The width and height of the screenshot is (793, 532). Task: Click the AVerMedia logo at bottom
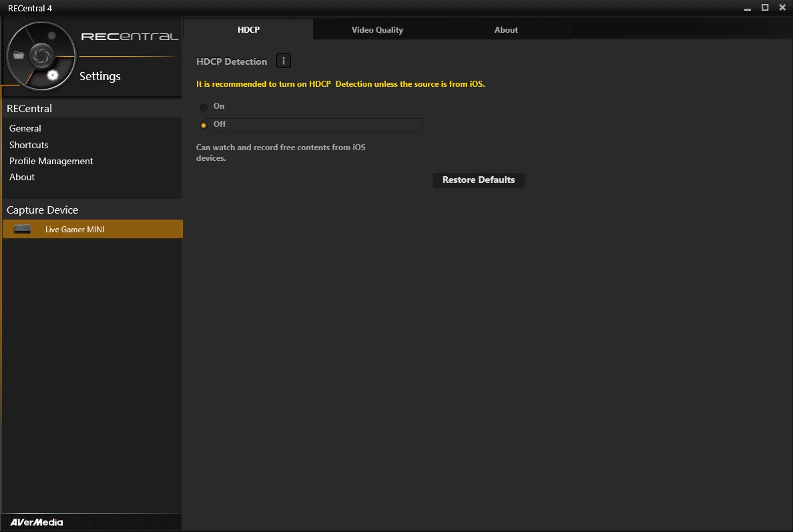coord(37,522)
